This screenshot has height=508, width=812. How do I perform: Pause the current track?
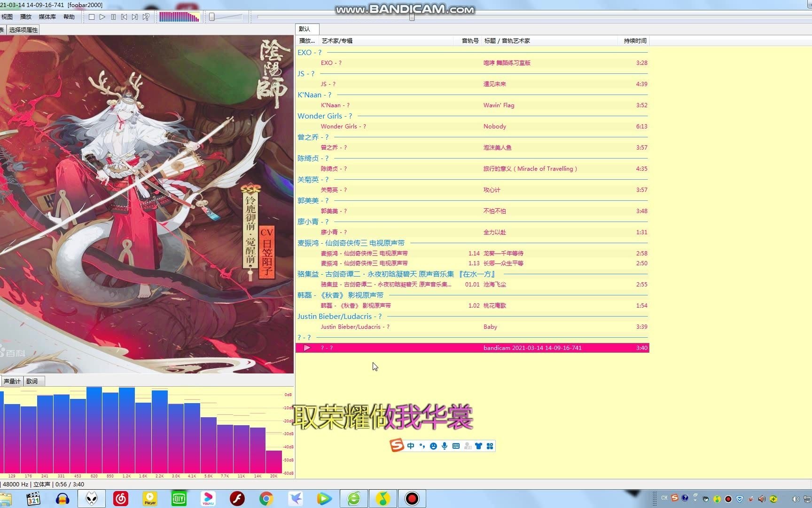coord(113,17)
